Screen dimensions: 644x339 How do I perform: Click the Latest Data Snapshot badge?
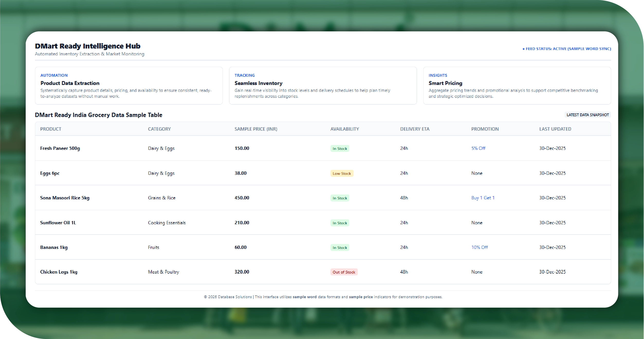[587, 115]
